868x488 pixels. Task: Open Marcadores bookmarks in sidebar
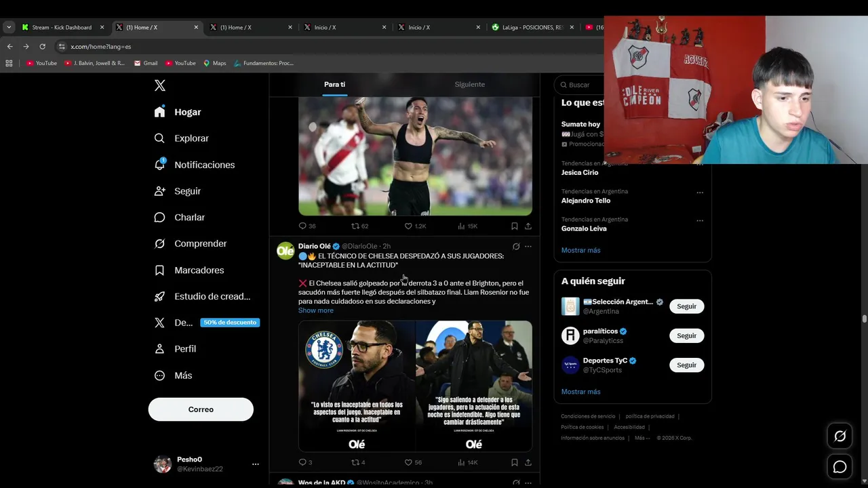click(x=189, y=270)
